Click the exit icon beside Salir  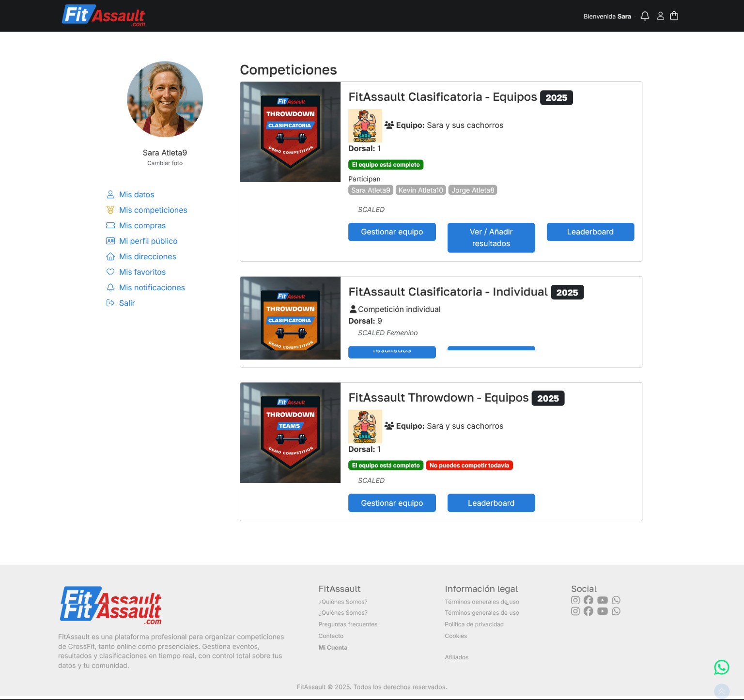click(110, 303)
